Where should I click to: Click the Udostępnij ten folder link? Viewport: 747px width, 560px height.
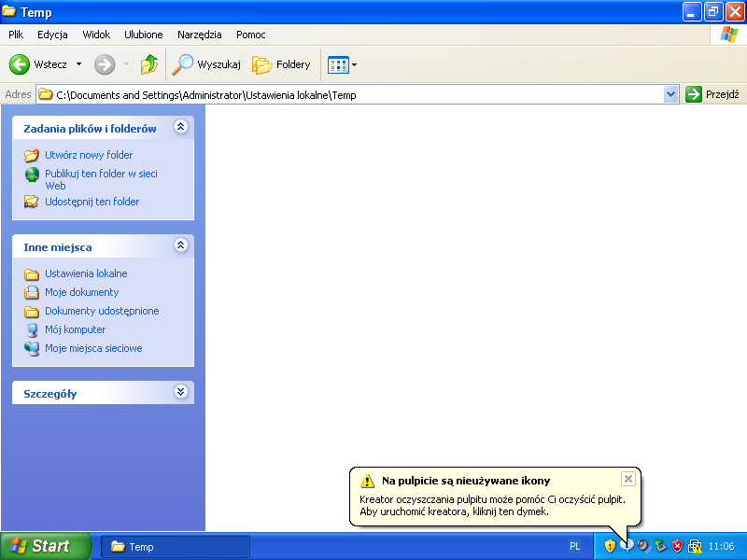[92, 202]
